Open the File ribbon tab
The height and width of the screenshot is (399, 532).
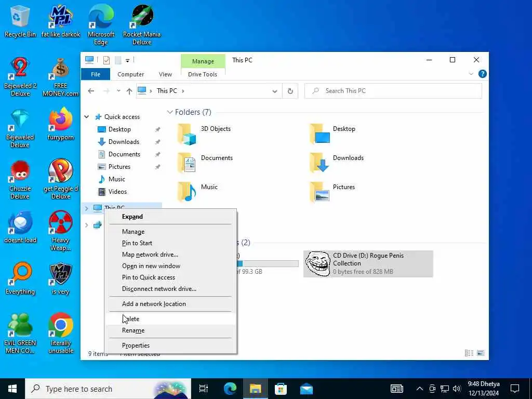coord(96,74)
